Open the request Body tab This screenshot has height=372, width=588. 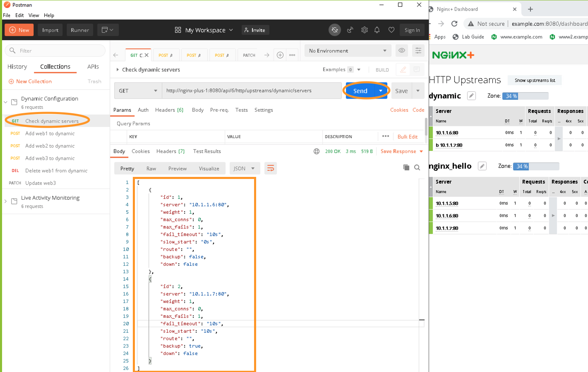coord(198,110)
